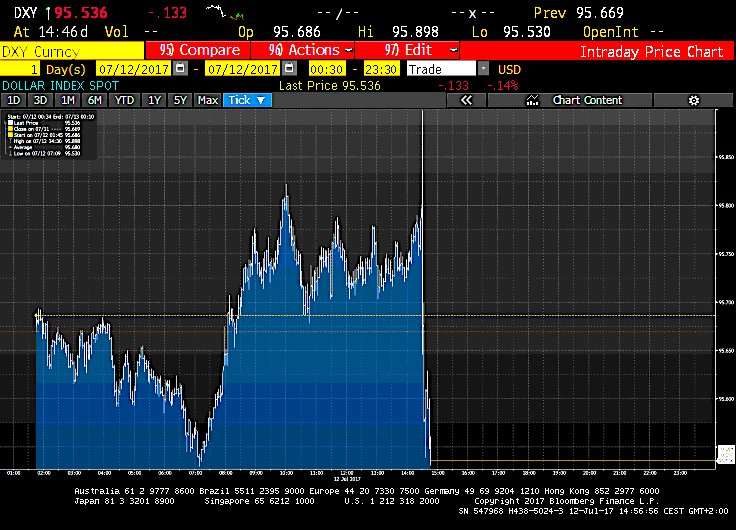This screenshot has height=530, width=736.
Task: Click the -.14% change text
Action: point(503,85)
